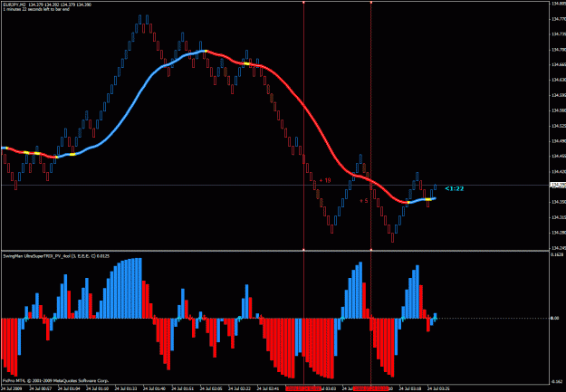
Task: Click the '24 Jul 02:22' time axis label
Action: 239,388
